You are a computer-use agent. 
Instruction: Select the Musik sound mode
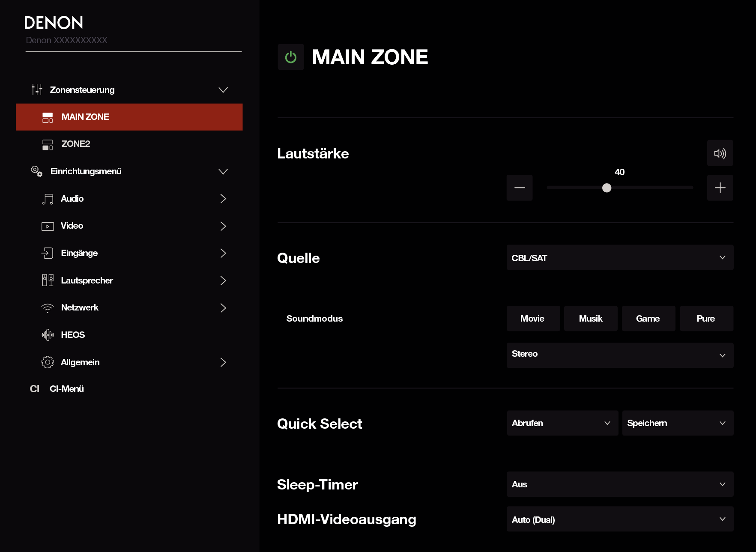[590, 319]
